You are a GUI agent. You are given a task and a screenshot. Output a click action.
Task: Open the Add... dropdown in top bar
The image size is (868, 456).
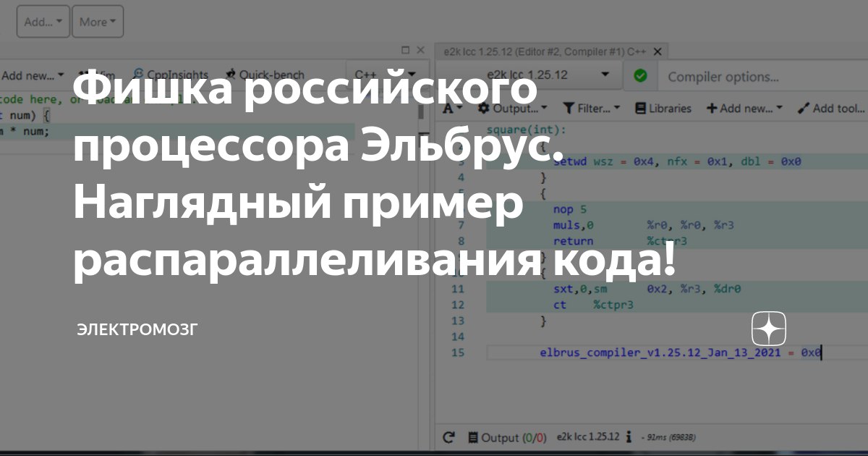(43, 22)
